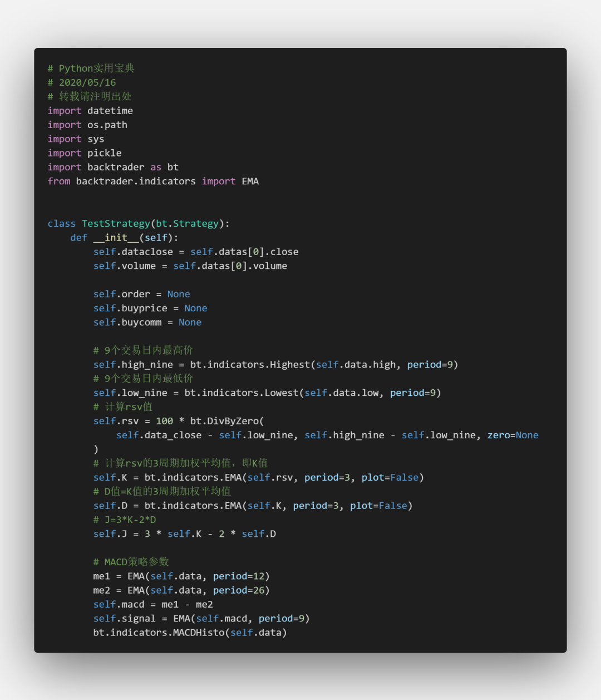
Task: Click the "bt" alias after backtrader import
Action: (x=173, y=167)
